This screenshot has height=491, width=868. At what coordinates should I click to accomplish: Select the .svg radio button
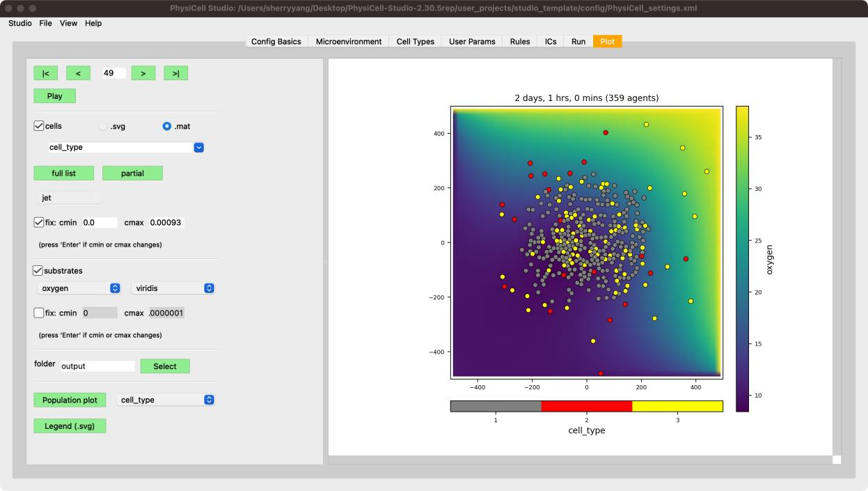coord(104,126)
